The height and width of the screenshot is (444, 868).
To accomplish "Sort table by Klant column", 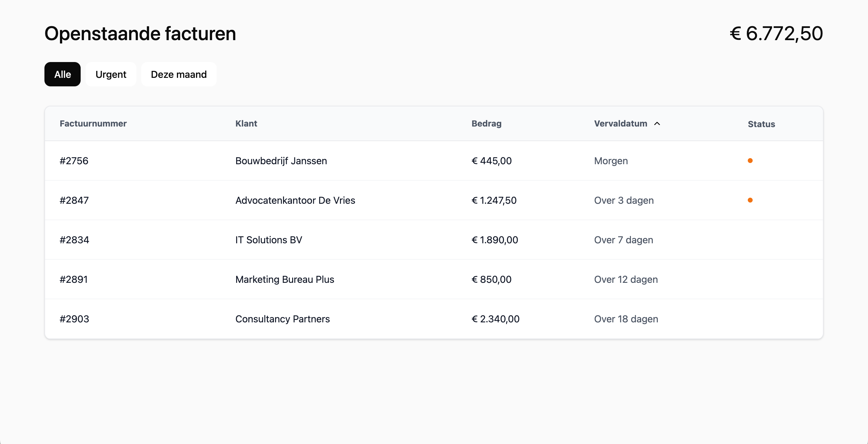I will pyautogui.click(x=246, y=123).
